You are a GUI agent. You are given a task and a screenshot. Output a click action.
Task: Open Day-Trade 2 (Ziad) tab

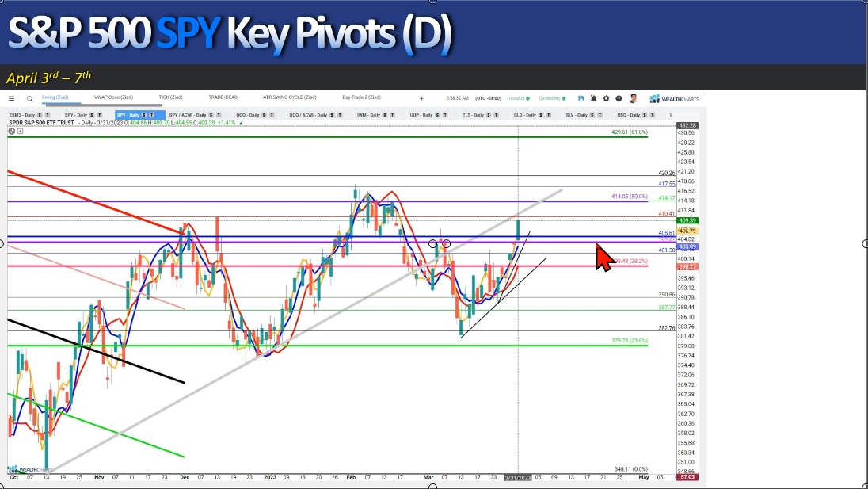tap(361, 97)
